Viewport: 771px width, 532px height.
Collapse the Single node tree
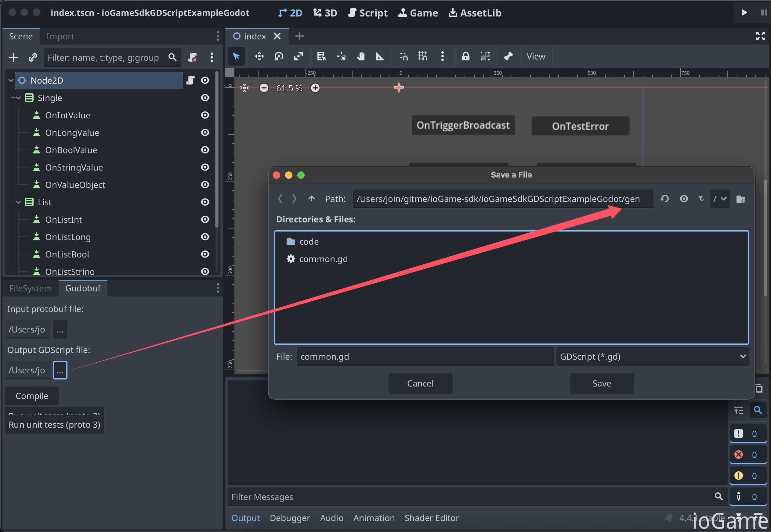[x=18, y=98]
